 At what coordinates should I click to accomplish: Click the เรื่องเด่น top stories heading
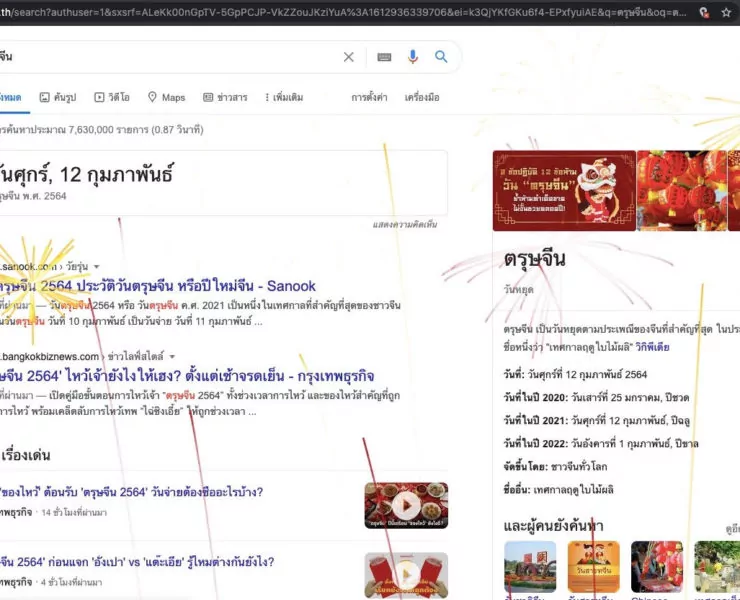(x=25, y=456)
